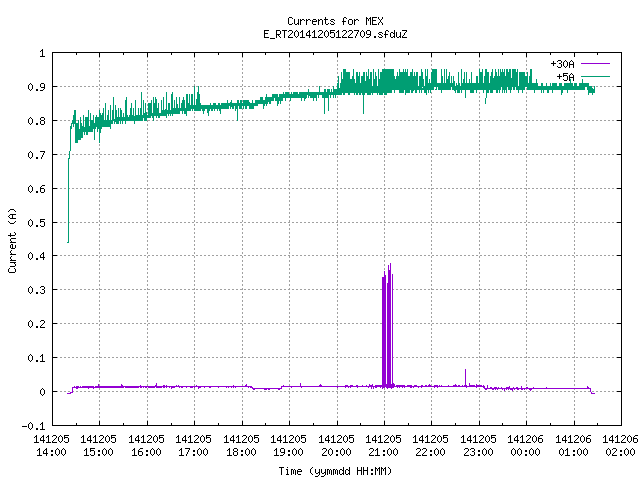This screenshot has height=480, width=640.
Task: Click the x-axis time label "18:00"
Action: point(241,452)
